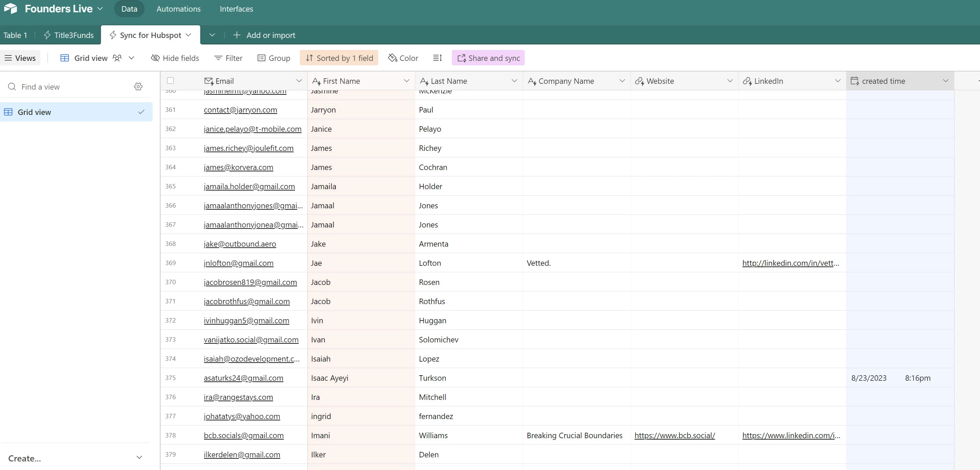Expand the Email column header dropdown
Viewport: 980px width, 470px height.
(x=299, y=81)
